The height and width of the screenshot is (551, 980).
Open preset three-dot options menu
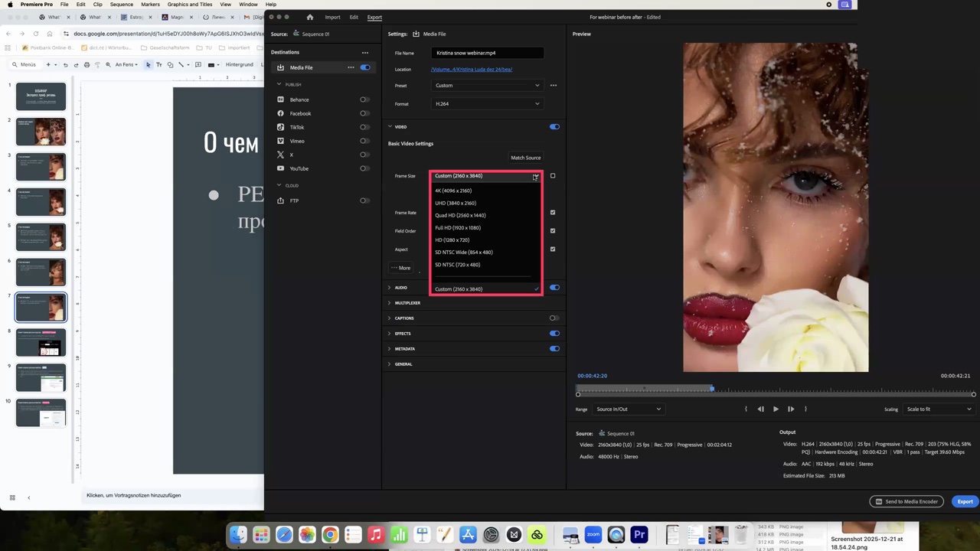tap(553, 86)
